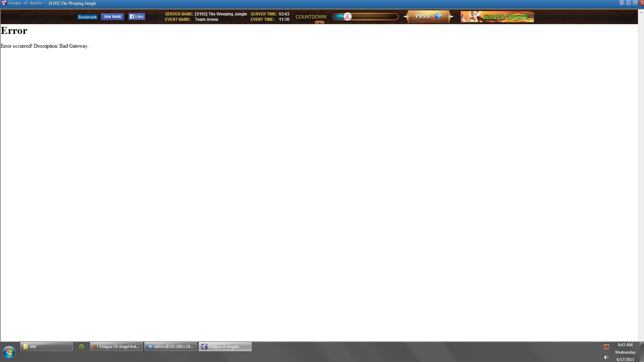Close the League of Angels client
This screenshot has width=644, height=362.
click(641, 3)
